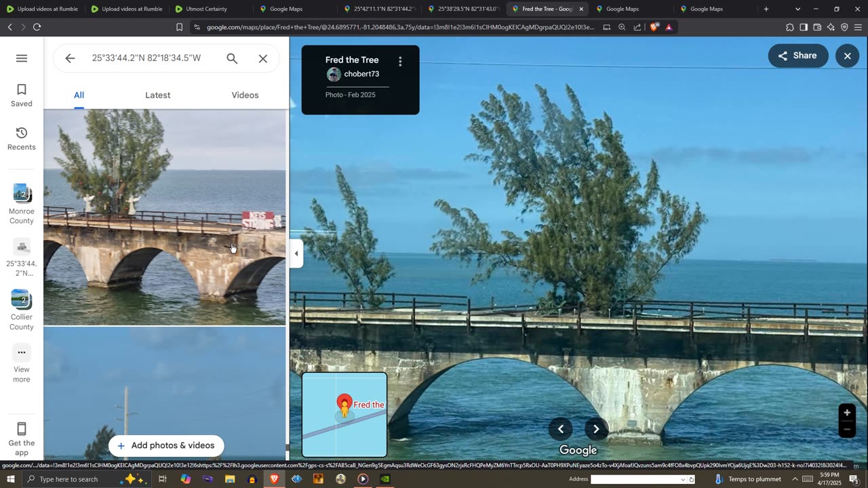Viewport: 868px width, 488px height.
Task: Switch to the 25°42'11.1"N tab
Action: 378,9
